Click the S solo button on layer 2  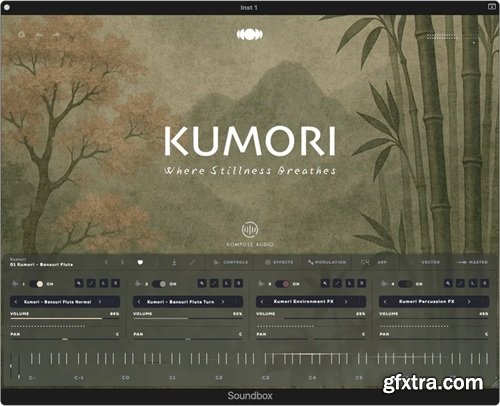(x=239, y=284)
